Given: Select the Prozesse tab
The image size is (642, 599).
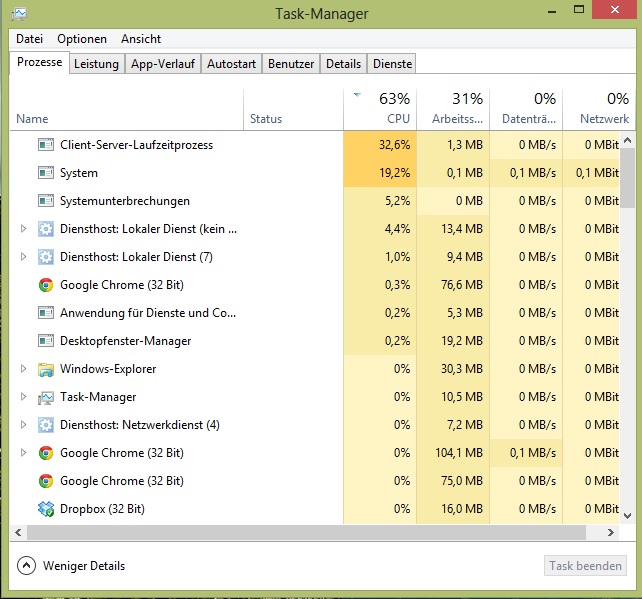Looking at the screenshot, I should tap(40, 62).
